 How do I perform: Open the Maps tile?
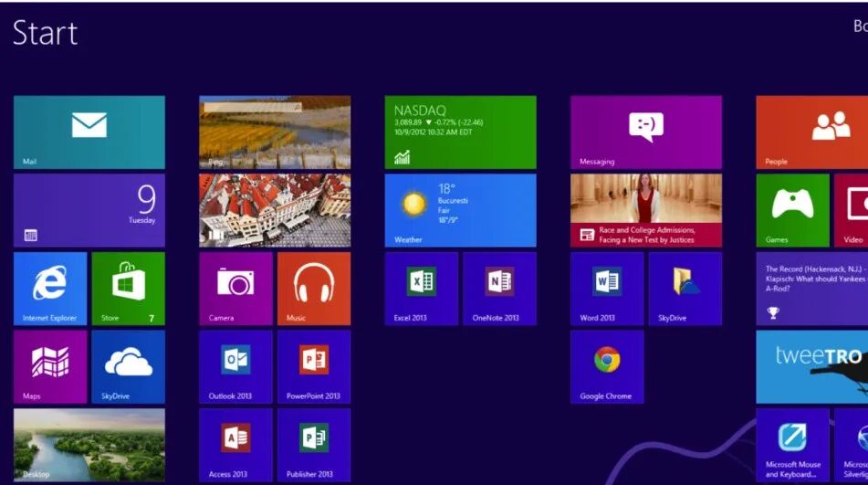pyautogui.click(x=50, y=367)
